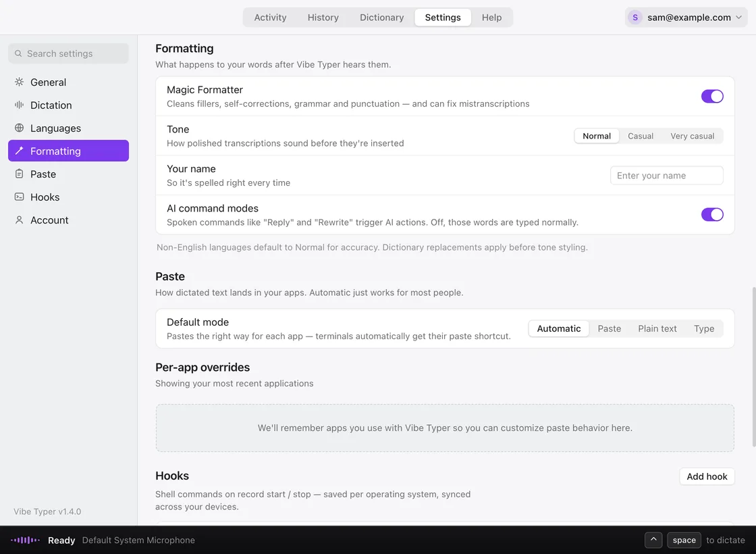The height and width of the screenshot is (554, 756).
Task: Click the Per-app overrides heading
Action: pos(202,368)
